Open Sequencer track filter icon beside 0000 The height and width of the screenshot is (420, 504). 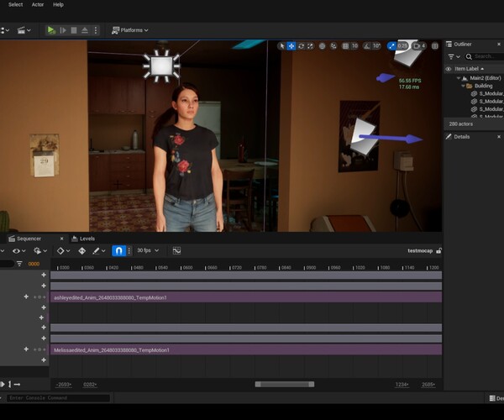(19, 264)
